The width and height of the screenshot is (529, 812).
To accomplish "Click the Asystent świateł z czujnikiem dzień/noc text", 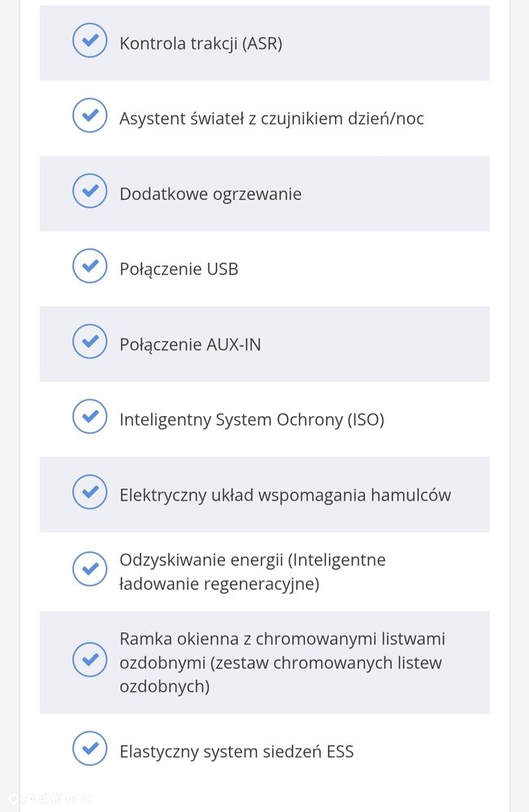I will (271, 119).
